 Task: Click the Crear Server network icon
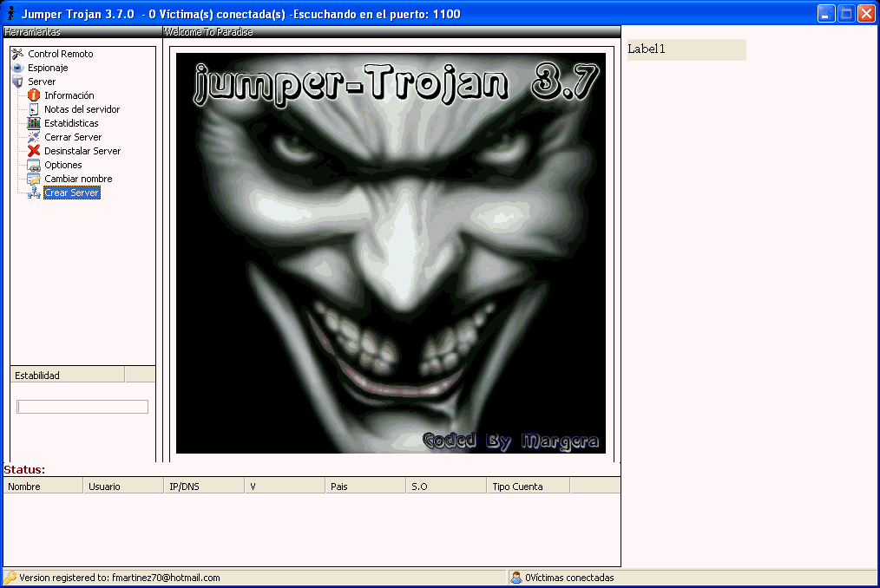(x=32, y=193)
